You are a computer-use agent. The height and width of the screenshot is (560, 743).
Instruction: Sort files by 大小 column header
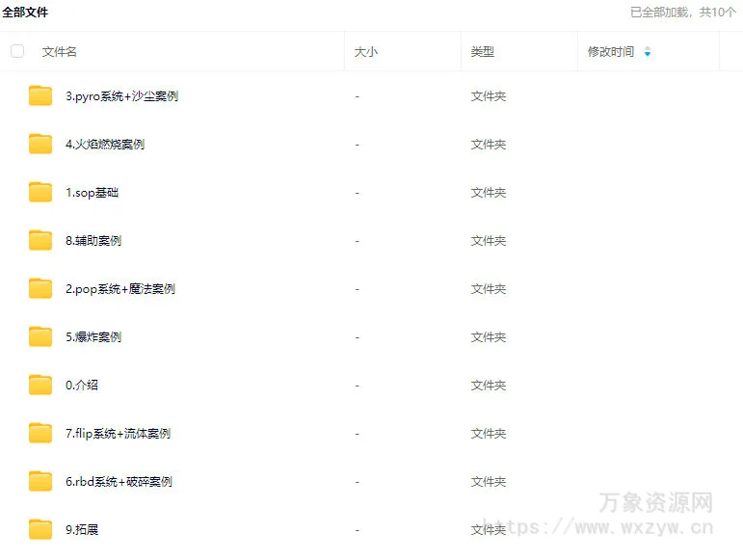tap(366, 52)
